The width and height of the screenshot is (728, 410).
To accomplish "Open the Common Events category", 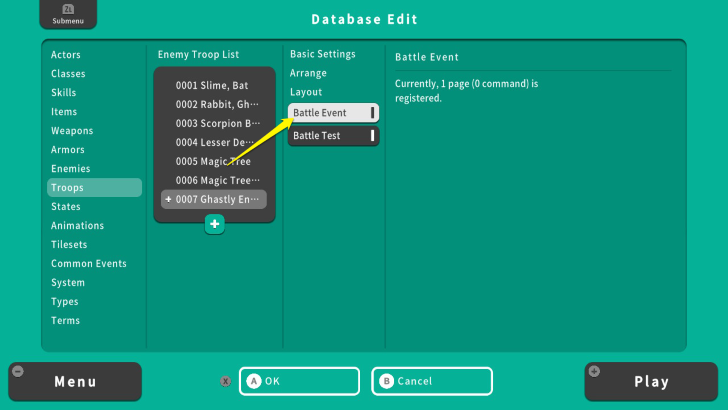I will 89,264.
